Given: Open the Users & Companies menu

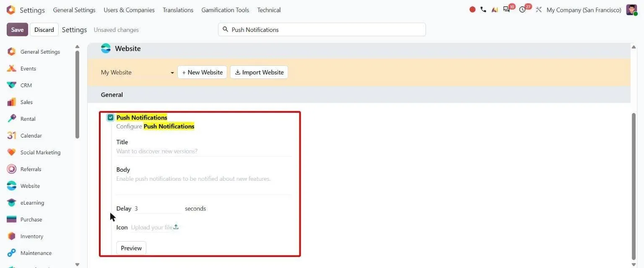Looking at the screenshot, I should (x=129, y=10).
